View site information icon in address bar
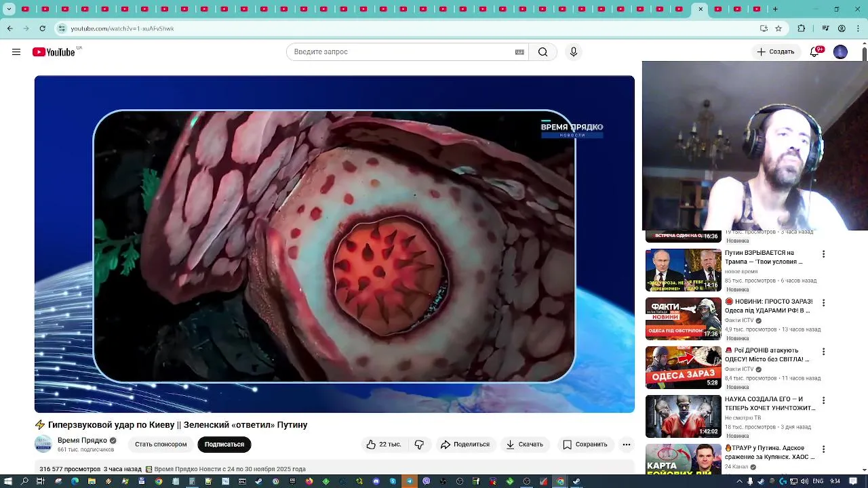Viewport: 868px width, 488px height. pos(62,28)
